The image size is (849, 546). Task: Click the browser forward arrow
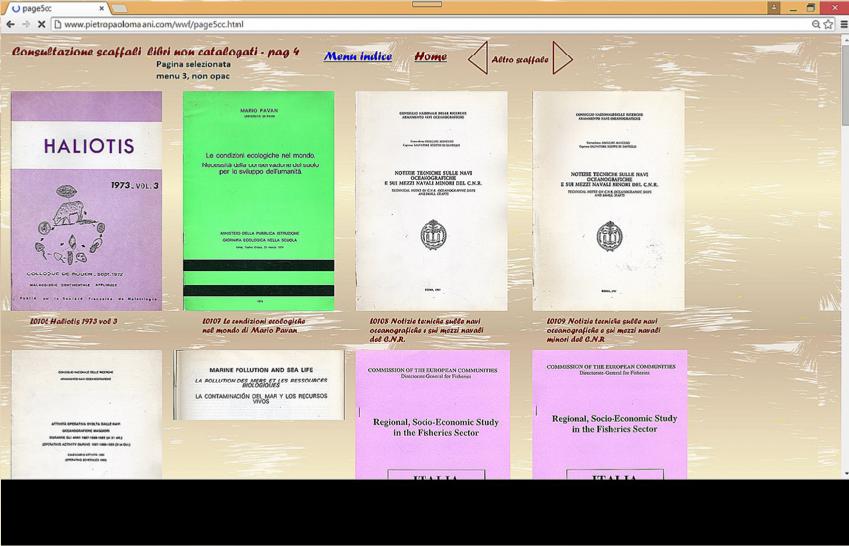pyautogui.click(x=26, y=24)
